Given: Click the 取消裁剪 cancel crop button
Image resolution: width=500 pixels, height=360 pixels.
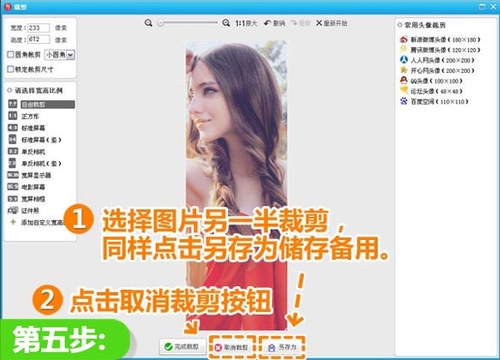Looking at the screenshot, I should pos(232,347).
